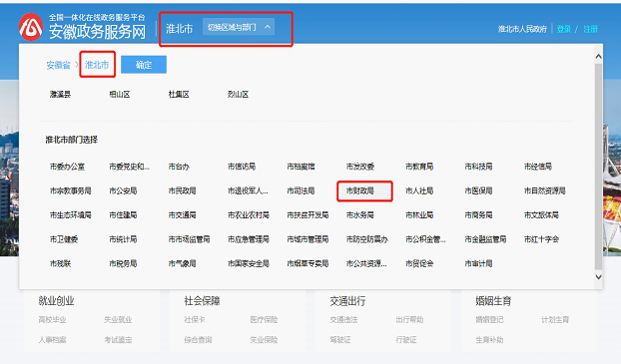Click the department panel scrollbar thumb
621x364 pixels.
[x=598, y=167]
